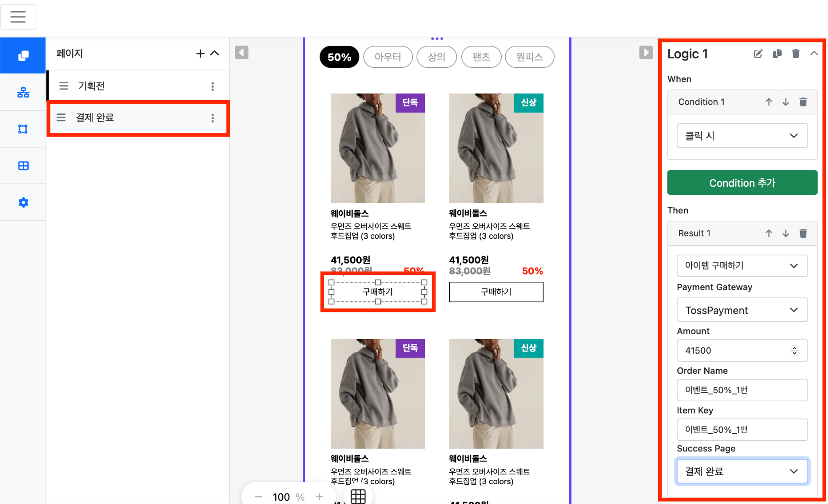Duplicate Logic 1 using the copy icon
828x504 pixels.
pos(777,53)
